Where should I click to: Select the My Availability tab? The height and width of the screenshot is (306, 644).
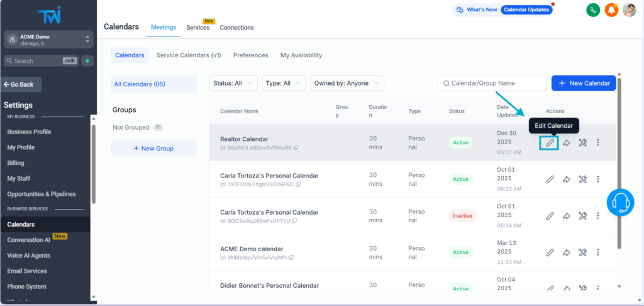tap(301, 55)
